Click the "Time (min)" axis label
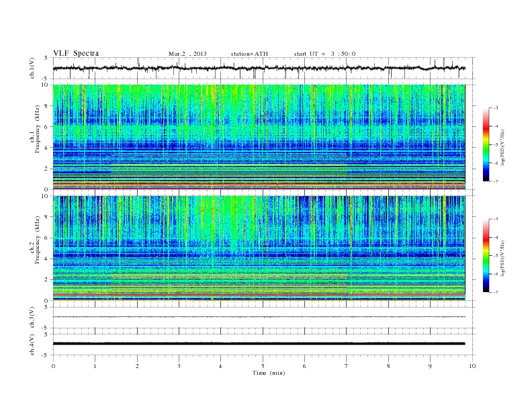 point(269,373)
